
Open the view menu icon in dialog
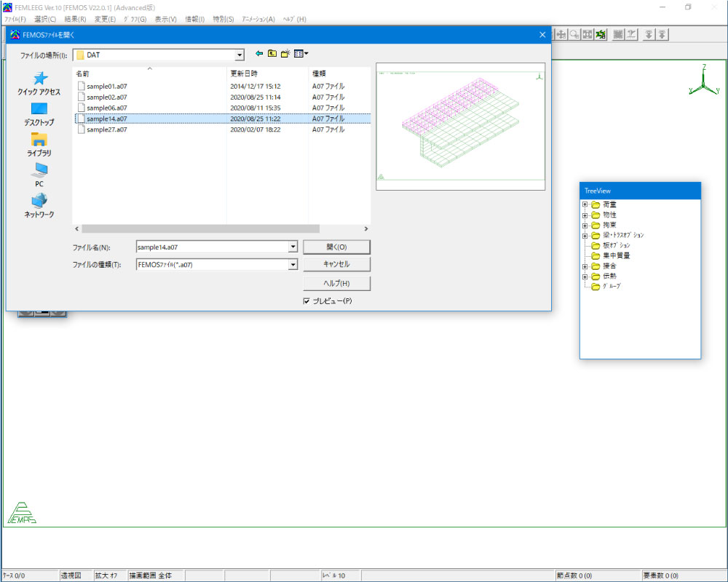tap(301, 54)
